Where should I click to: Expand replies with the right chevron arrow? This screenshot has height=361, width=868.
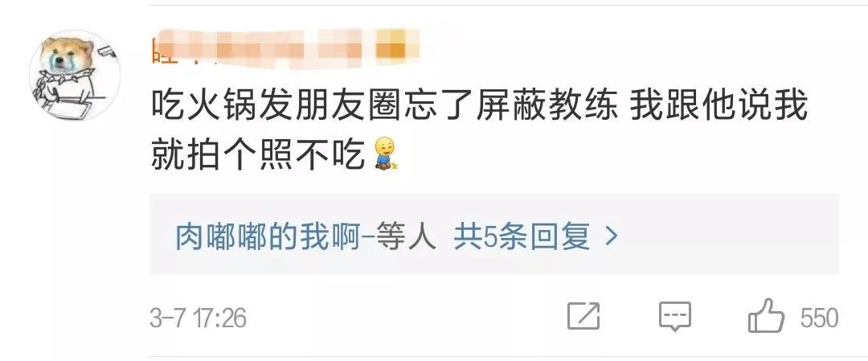(x=611, y=238)
